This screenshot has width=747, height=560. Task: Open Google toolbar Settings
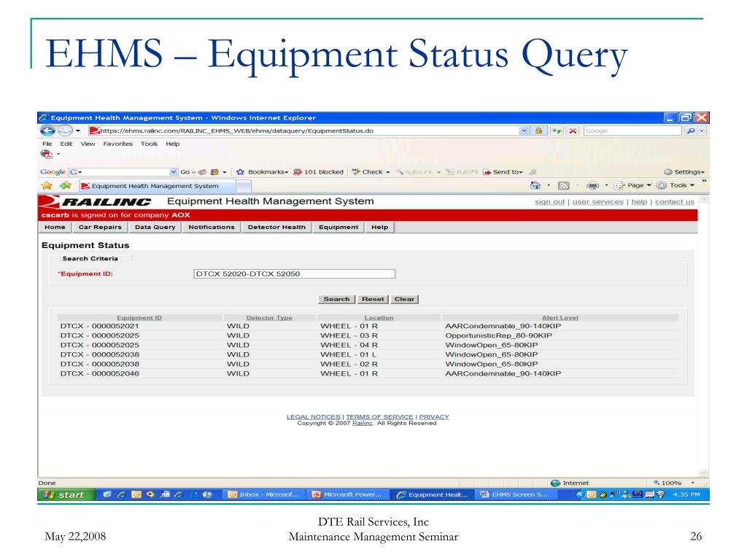point(684,172)
